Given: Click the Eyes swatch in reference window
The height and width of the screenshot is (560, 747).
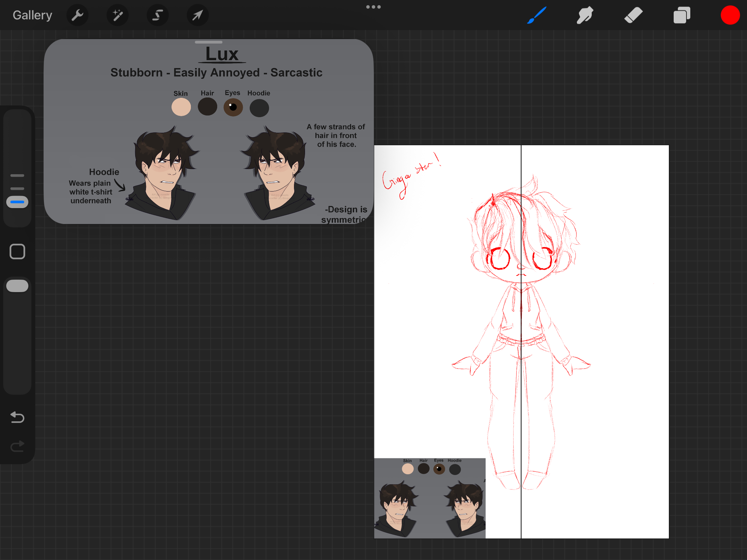Looking at the screenshot, I should [233, 107].
